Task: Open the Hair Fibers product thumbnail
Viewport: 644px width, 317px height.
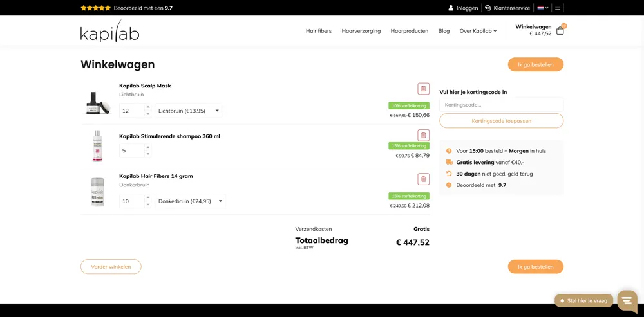Action: coord(97,192)
